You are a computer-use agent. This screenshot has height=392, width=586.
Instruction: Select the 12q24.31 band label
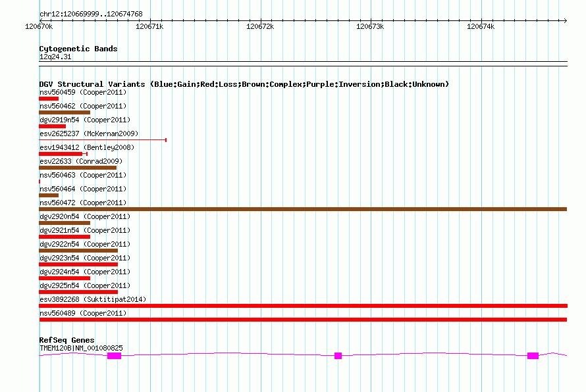(x=55, y=57)
